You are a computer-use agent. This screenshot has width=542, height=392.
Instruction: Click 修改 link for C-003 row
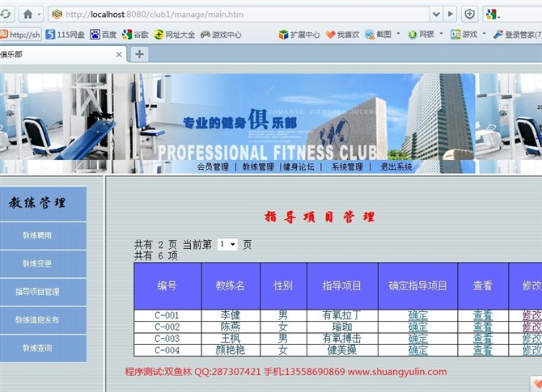coord(532,339)
